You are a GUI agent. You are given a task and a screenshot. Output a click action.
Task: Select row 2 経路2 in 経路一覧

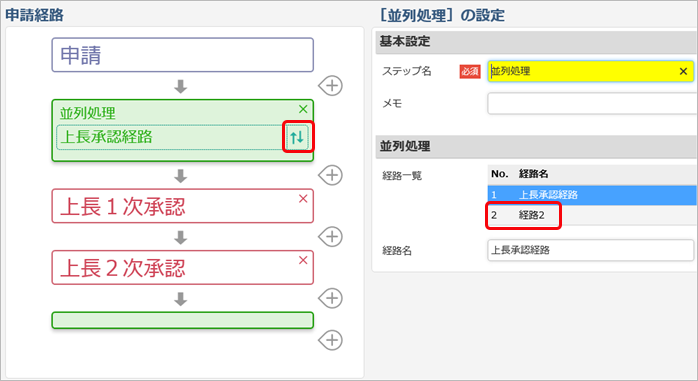(x=592, y=215)
